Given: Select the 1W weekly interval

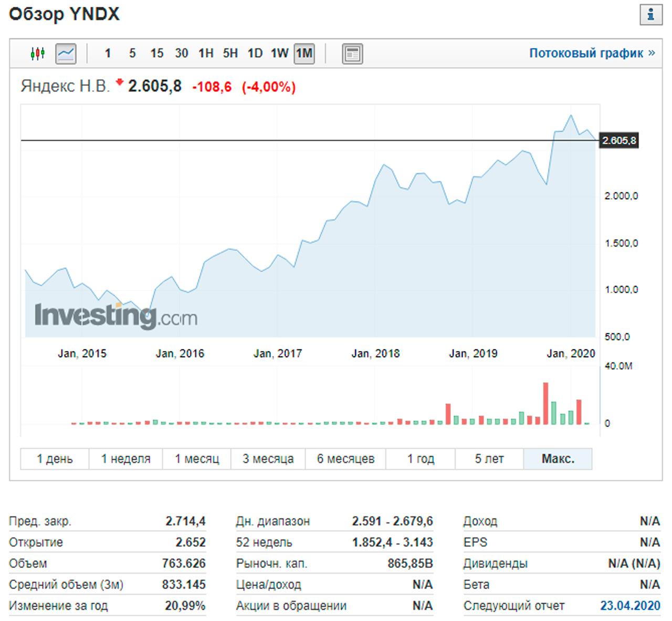Looking at the screenshot, I should [x=279, y=54].
